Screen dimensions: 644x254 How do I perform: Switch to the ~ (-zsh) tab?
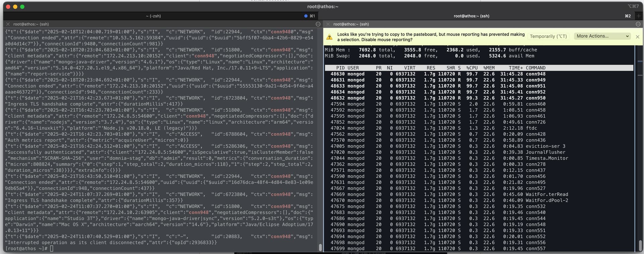[153, 16]
